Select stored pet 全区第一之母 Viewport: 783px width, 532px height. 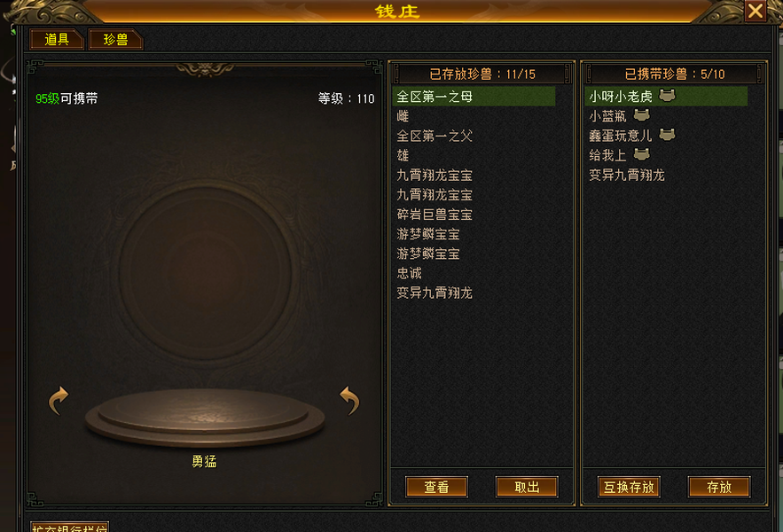point(474,97)
